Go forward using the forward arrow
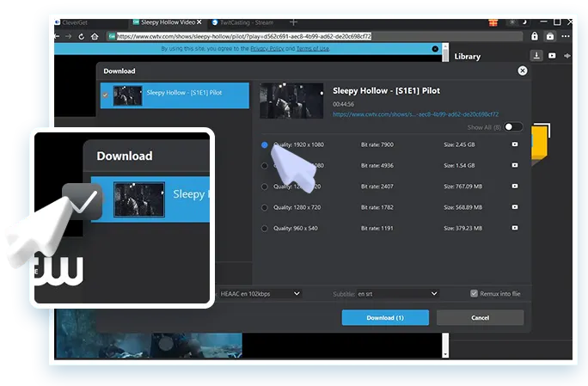Image resolution: width=588 pixels, height=386 pixels. pyautogui.click(x=68, y=36)
